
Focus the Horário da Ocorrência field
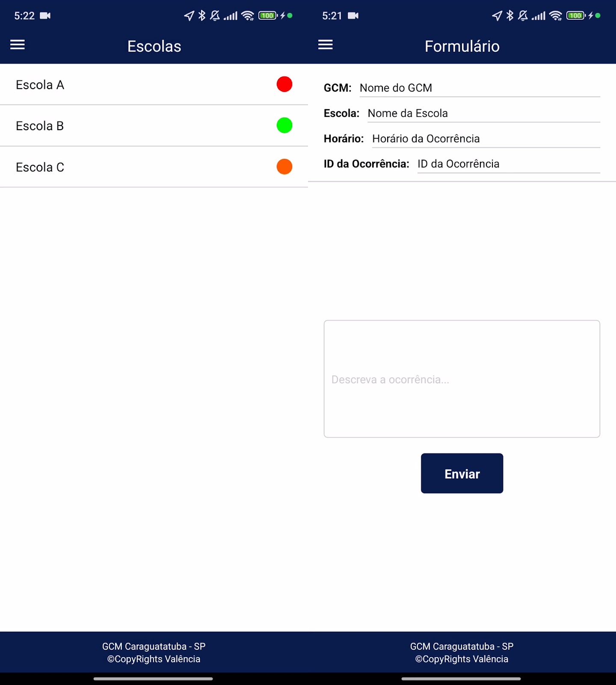click(x=486, y=139)
